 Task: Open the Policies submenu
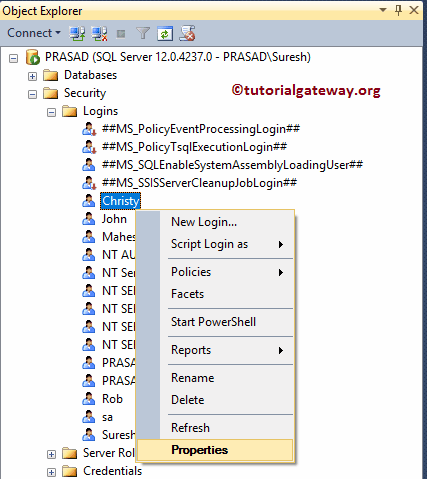[x=215, y=272]
